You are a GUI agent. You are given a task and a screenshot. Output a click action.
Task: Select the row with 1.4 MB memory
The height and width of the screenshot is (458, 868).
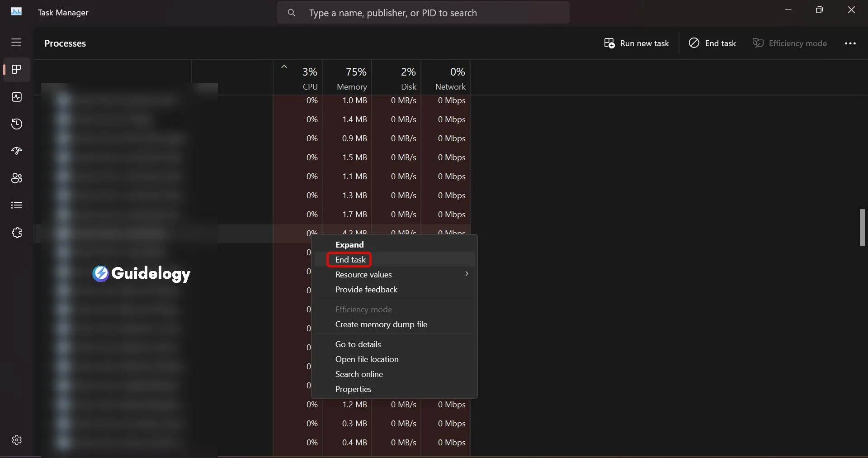252,119
